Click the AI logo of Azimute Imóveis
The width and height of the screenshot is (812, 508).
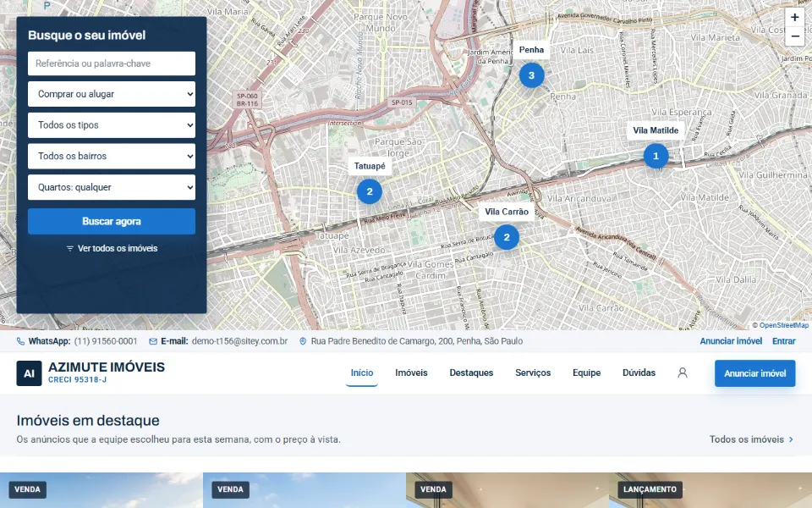click(x=29, y=373)
